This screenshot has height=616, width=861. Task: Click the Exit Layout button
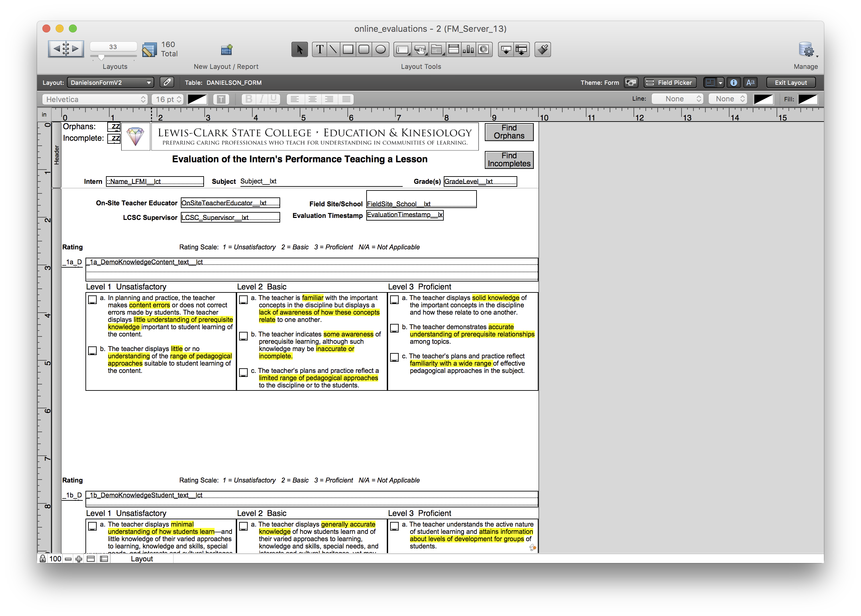point(790,83)
